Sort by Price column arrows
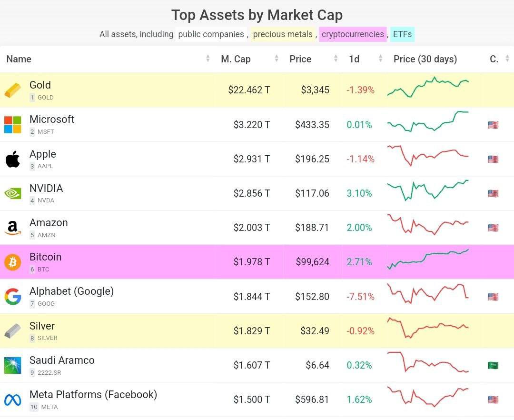The height and width of the screenshot is (420, 514). pos(336,59)
